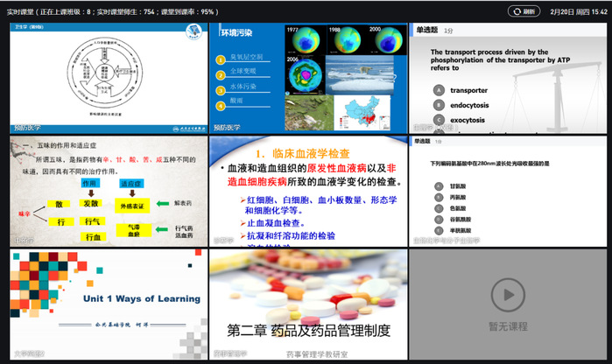Click the yellow 行气 box
612x364 pixels.
pyautogui.click(x=93, y=221)
